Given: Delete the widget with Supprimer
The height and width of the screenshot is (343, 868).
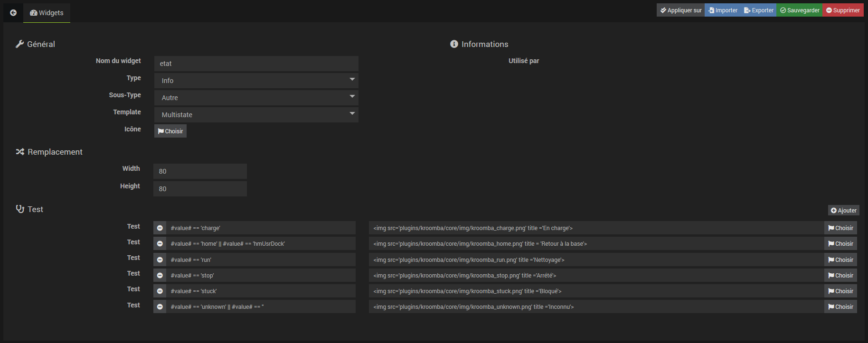Looking at the screenshot, I should point(843,10).
